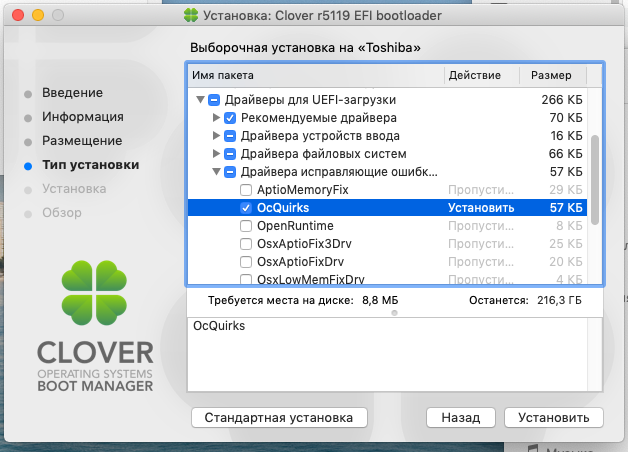Click the '8 КБ' size of OpenRuntime
This screenshot has height=452, width=628.
tap(569, 226)
